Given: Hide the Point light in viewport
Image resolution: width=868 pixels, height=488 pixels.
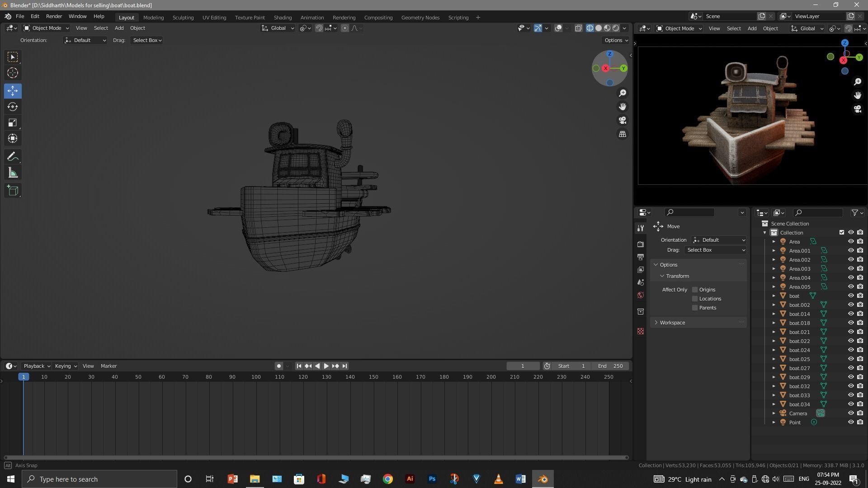Looking at the screenshot, I should point(850,422).
